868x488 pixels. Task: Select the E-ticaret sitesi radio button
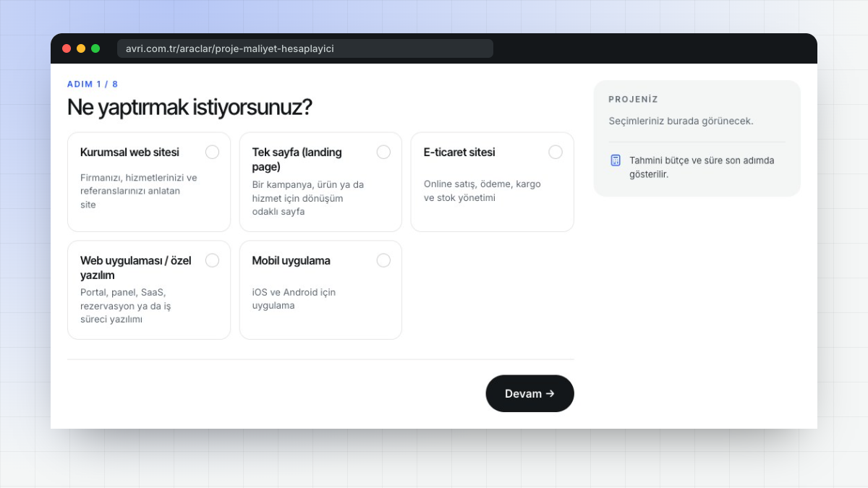pos(556,152)
